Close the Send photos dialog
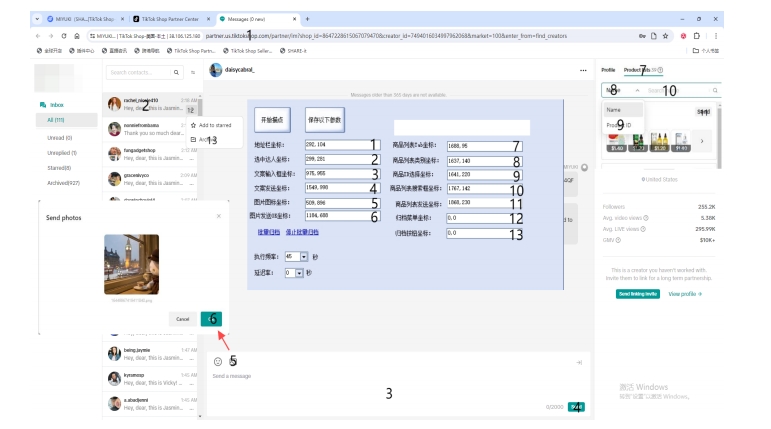Viewport: 771px width, 429px height. (219, 216)
